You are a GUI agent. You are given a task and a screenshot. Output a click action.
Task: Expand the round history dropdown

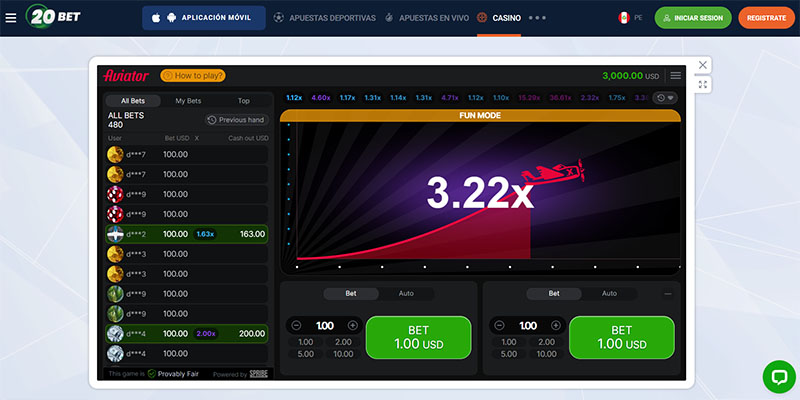click(x=665, y=97)
